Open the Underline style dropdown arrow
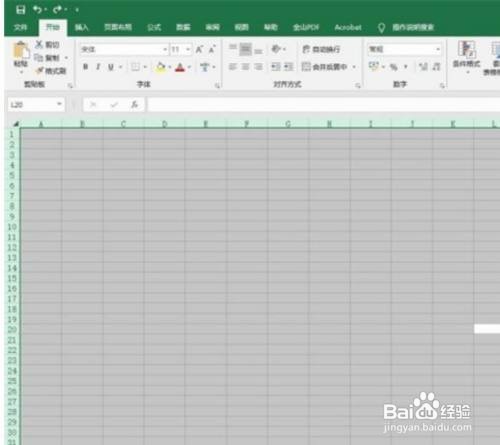The height and width of the screenshot is (445, 500). (x=121, y=67)
